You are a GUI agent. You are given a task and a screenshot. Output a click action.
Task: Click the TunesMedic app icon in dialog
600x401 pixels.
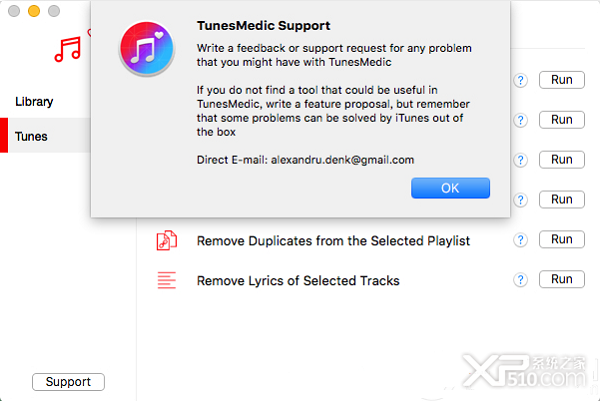[147, 48]
